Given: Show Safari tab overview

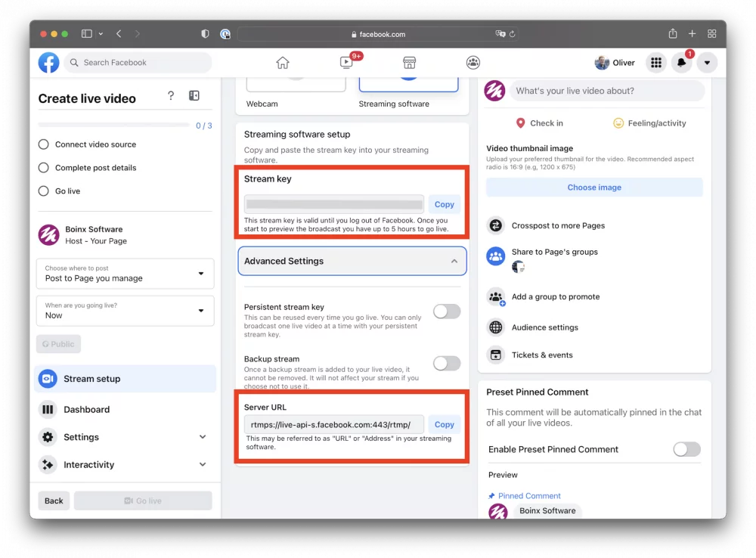Looking at the screenshot, I should 711,34.
